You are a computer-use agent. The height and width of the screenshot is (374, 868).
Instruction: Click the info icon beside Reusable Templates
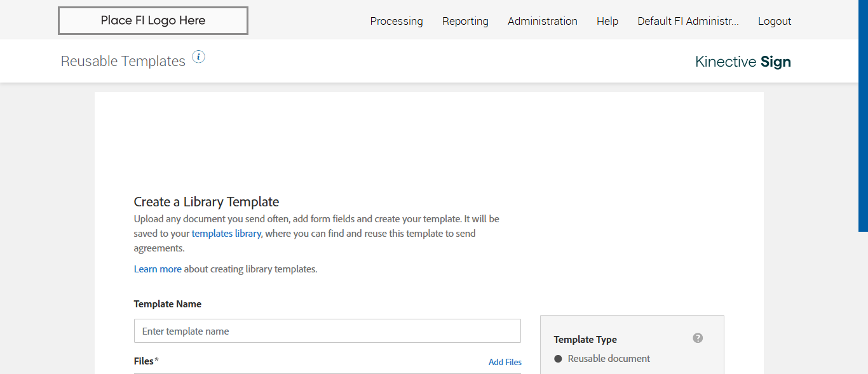(199, 57)
